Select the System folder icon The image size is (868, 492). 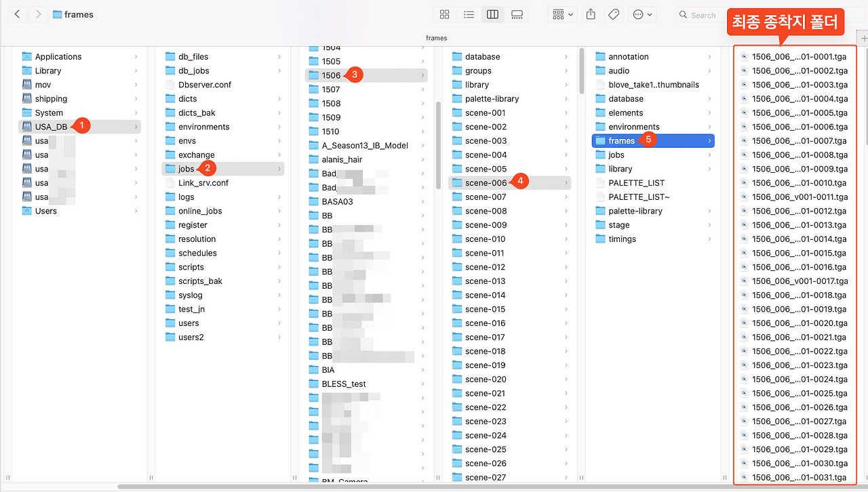tap(27, 112)
